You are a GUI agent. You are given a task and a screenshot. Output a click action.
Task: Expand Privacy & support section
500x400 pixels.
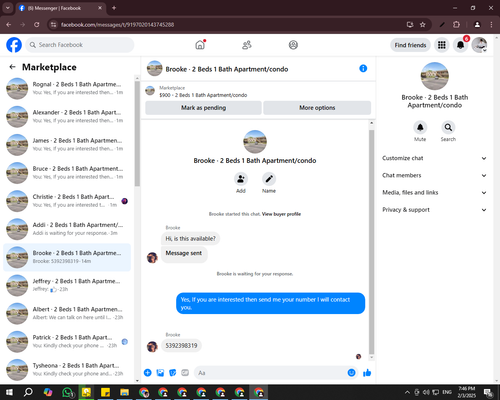click(434, 210)
